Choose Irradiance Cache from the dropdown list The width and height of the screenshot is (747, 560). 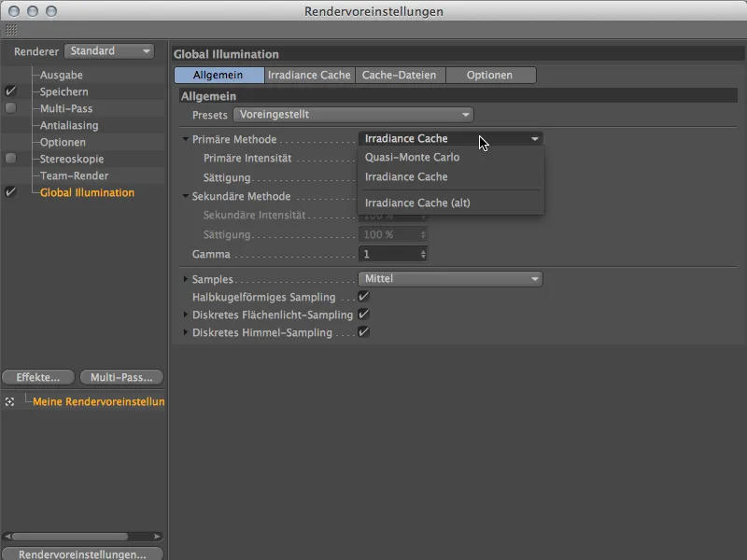(x=451, y=176)
